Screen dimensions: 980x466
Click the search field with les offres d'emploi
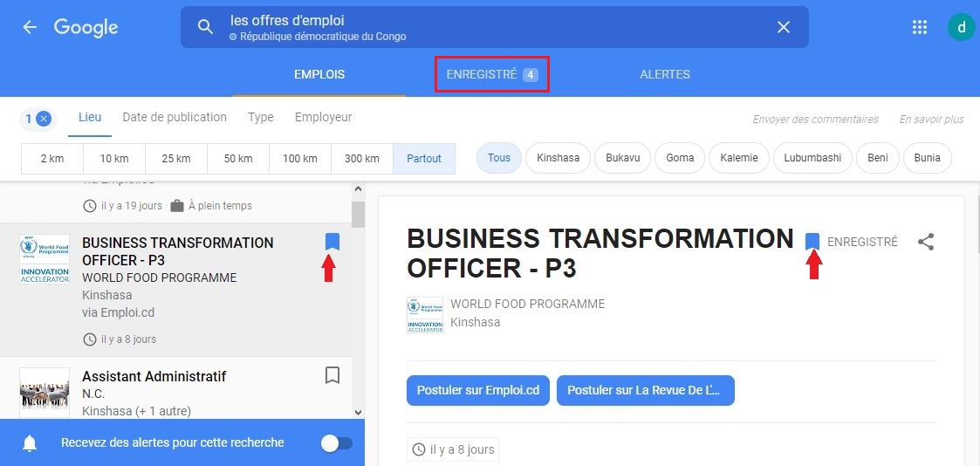tap(495, 27)
